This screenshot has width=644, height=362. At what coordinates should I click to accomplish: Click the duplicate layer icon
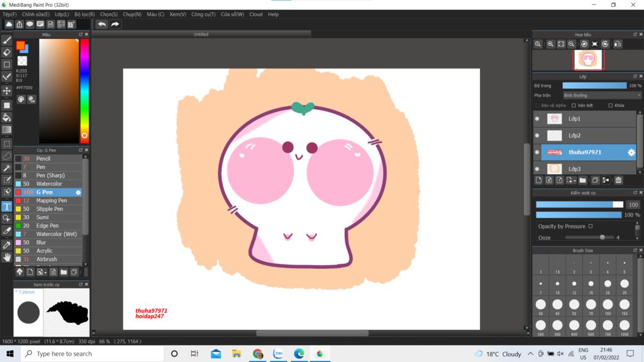click(x=595, y=180)
